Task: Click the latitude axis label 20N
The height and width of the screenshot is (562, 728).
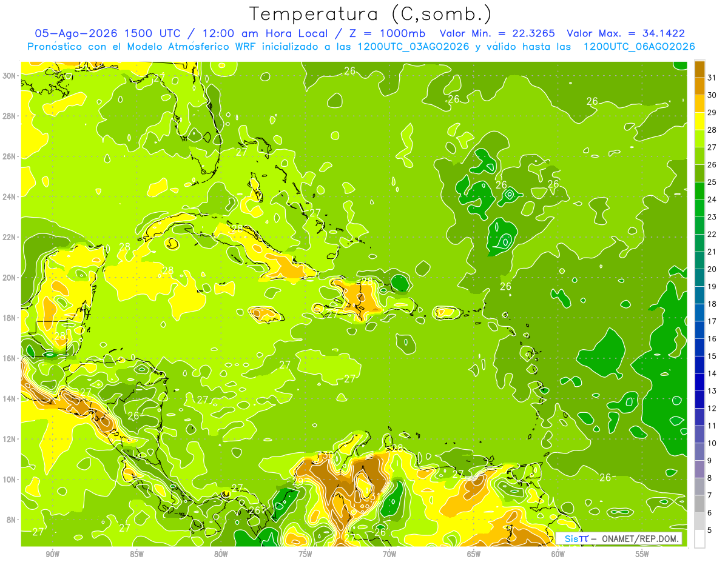Action: point(9,278)
